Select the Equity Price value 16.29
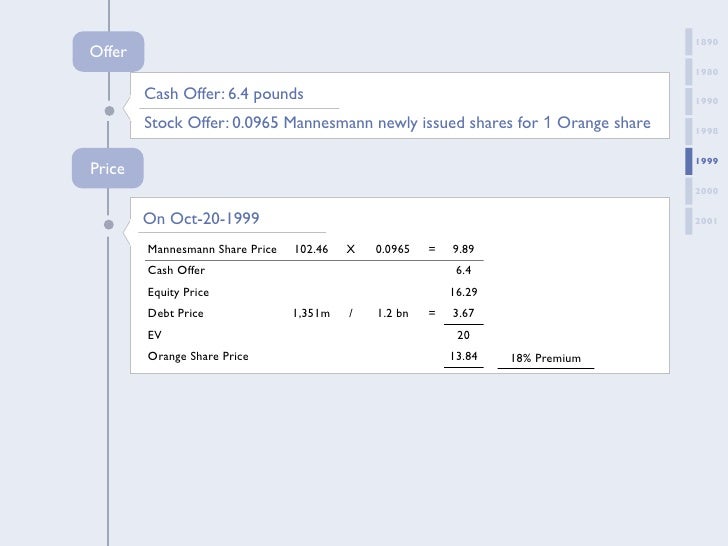The width and height of the screenshot is (728, 546). point(463,292)
